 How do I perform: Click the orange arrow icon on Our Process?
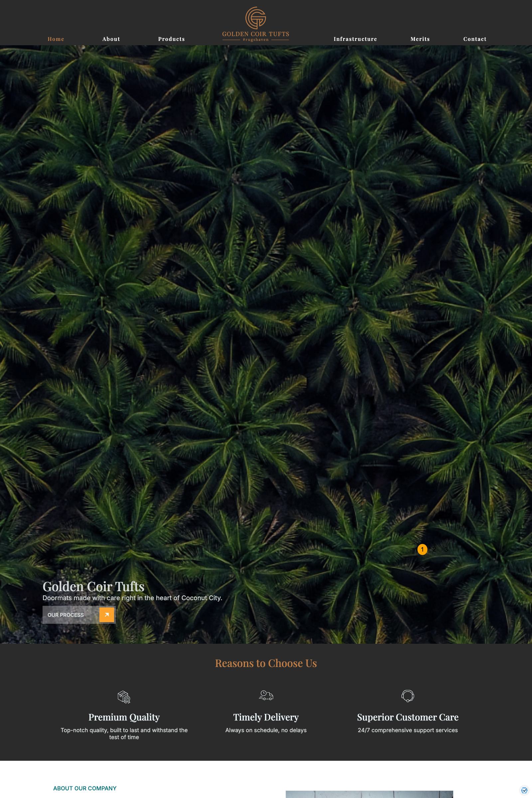pyautogui.click(x=106, y=614)
